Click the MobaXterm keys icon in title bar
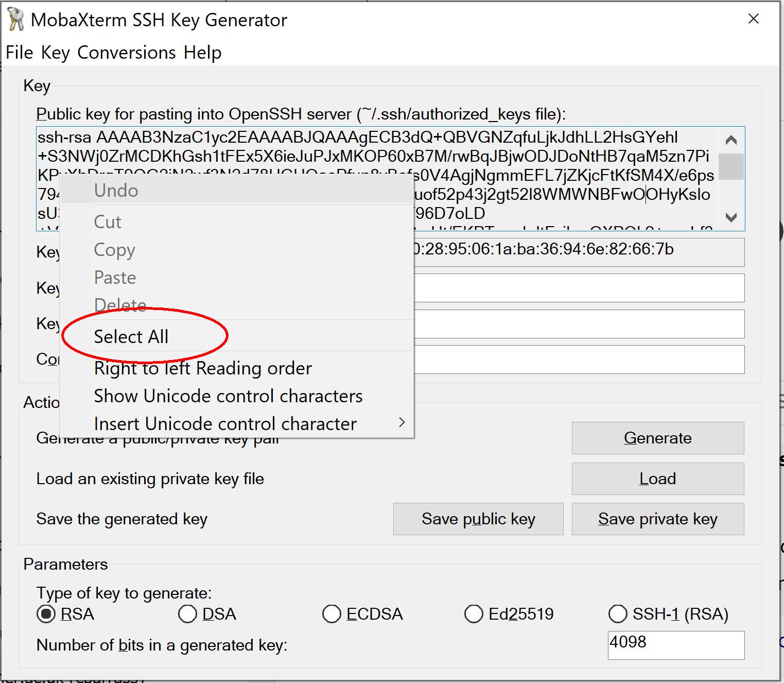784x683 pixels. (x=16, y=20)
